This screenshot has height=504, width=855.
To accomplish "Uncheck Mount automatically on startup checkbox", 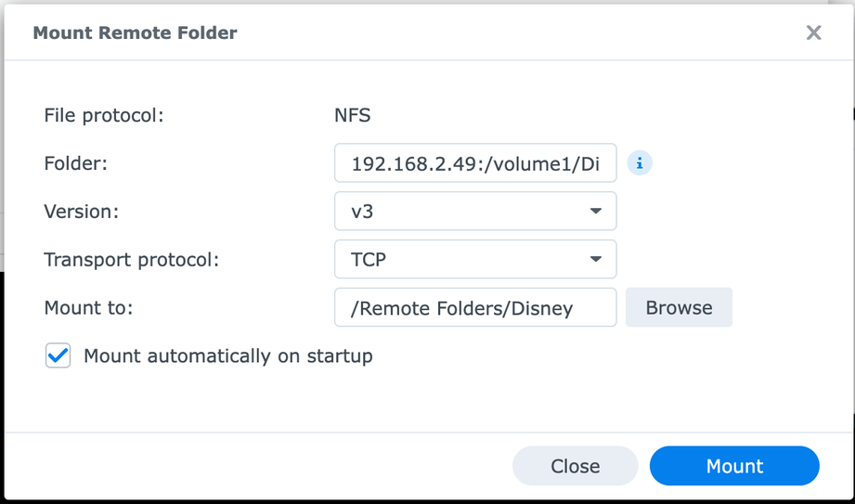I will [58, 355].
